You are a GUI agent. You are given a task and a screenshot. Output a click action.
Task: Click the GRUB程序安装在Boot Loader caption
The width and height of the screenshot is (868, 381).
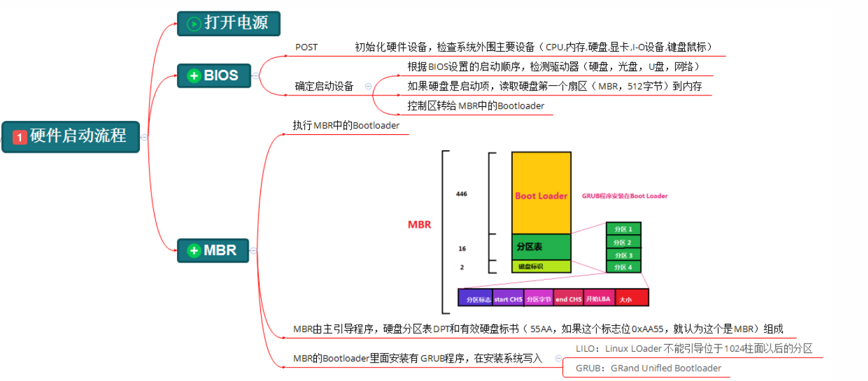tap(625, 196)
